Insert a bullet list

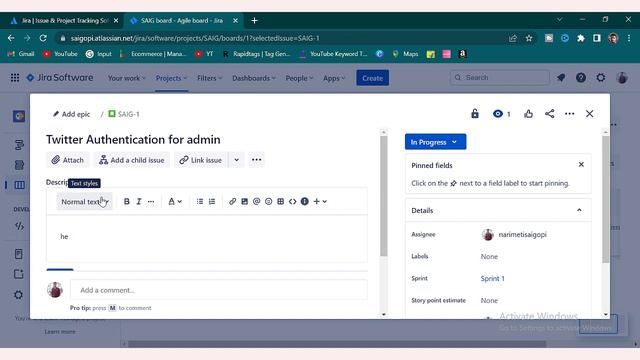coord(200,201)
